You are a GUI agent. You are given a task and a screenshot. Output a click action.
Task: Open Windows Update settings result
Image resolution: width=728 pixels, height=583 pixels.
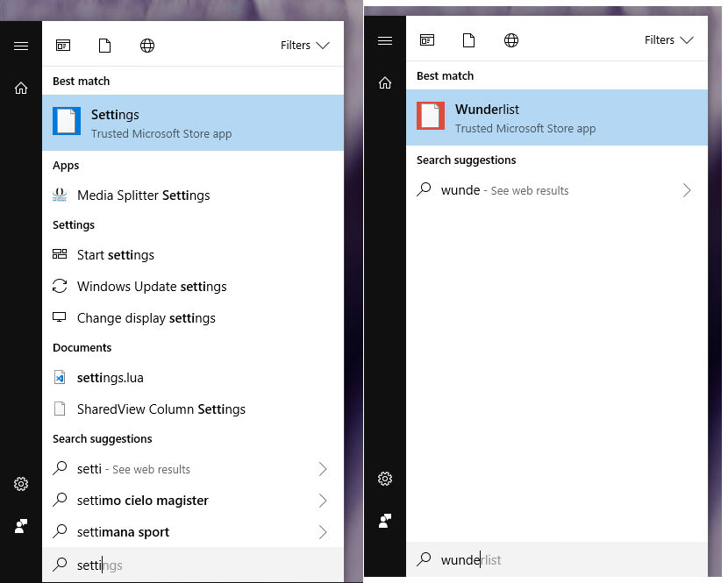(151, 286)
